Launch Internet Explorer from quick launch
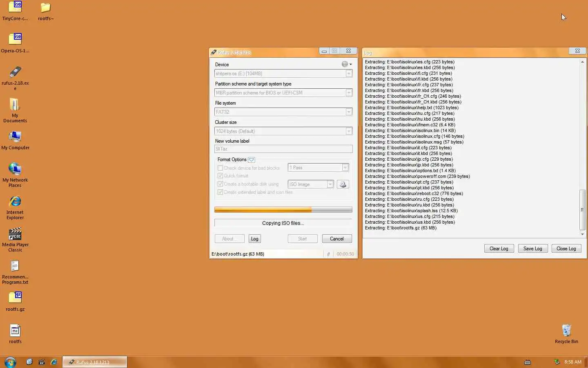The height and width of the screenshot is (368, 588). (x=54, y=362)
